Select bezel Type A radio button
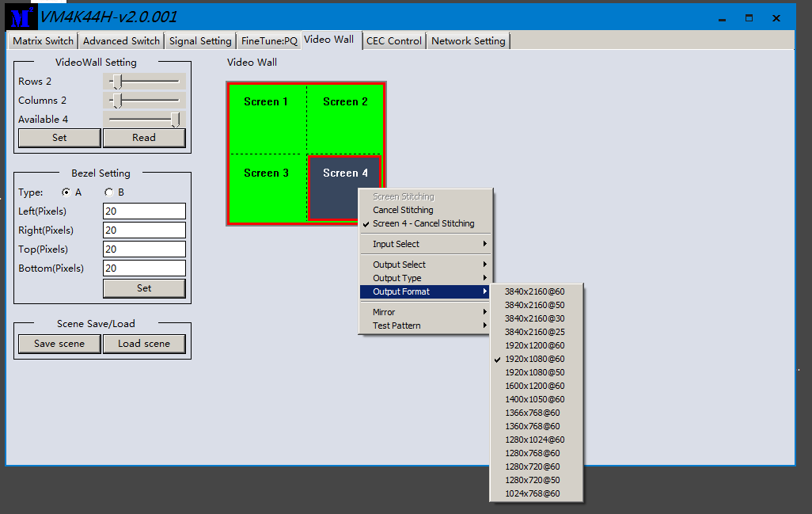Viewport: 812px width, 514px height. coord(66,192)
